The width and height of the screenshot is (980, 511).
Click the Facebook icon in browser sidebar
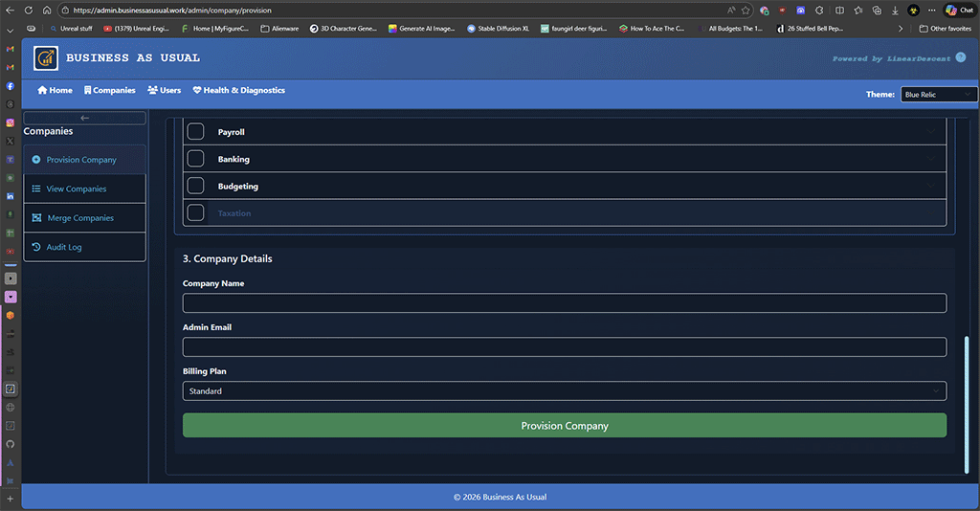click(11, 86)
